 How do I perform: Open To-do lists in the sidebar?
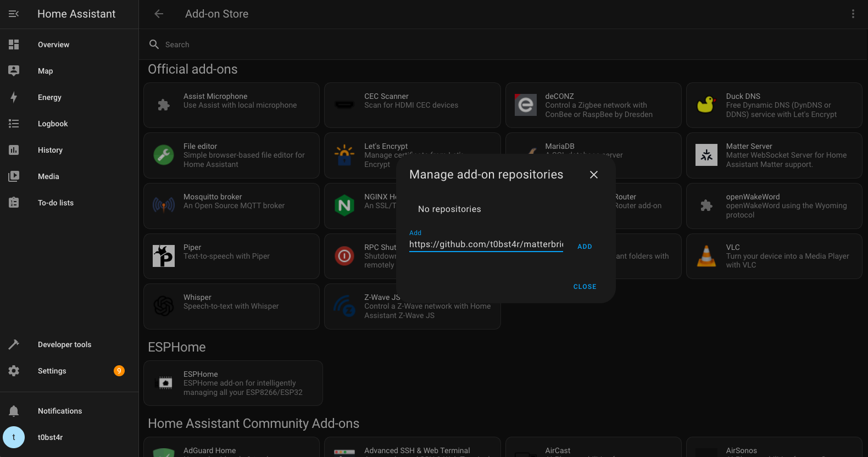coord(69,203)
